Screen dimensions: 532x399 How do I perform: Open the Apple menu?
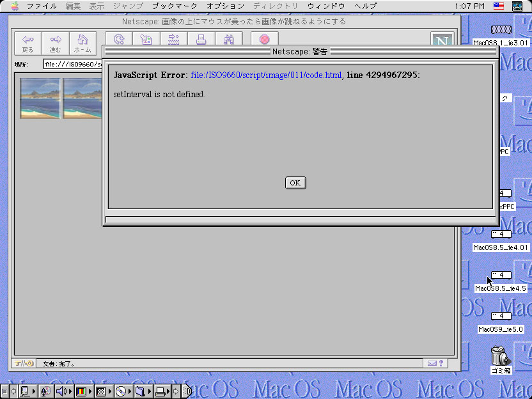[x=14, y=6]
